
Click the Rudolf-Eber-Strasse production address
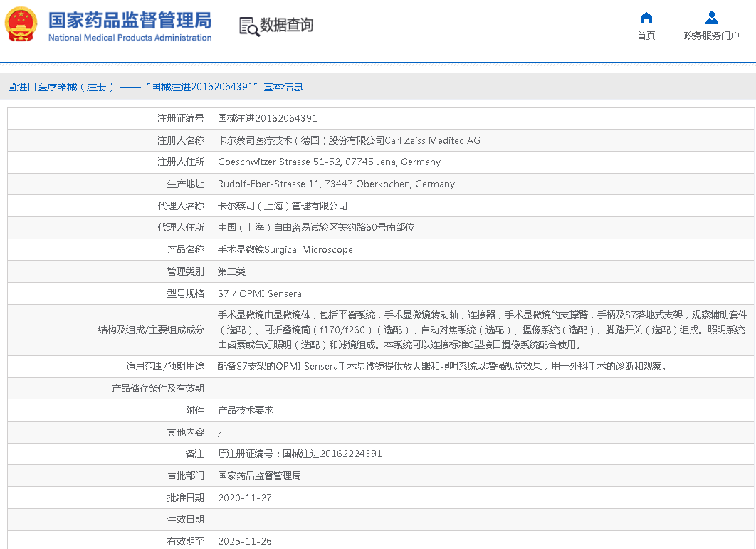(336, 184)
